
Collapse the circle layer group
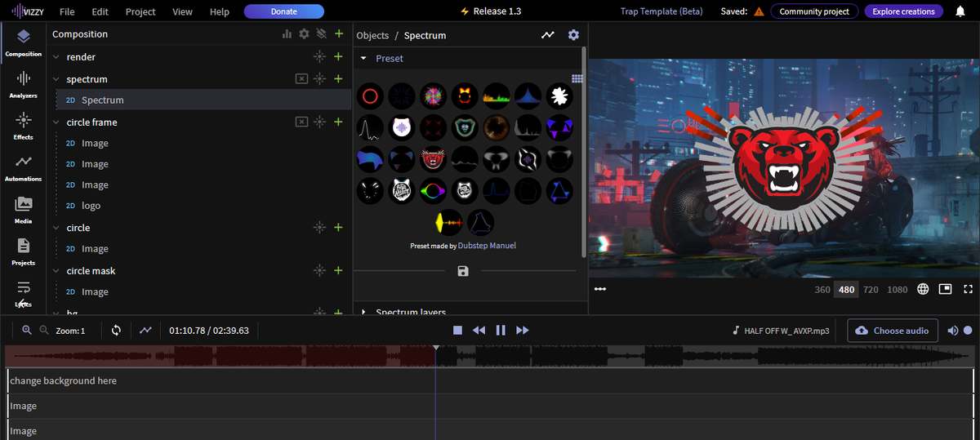[56, 228]
